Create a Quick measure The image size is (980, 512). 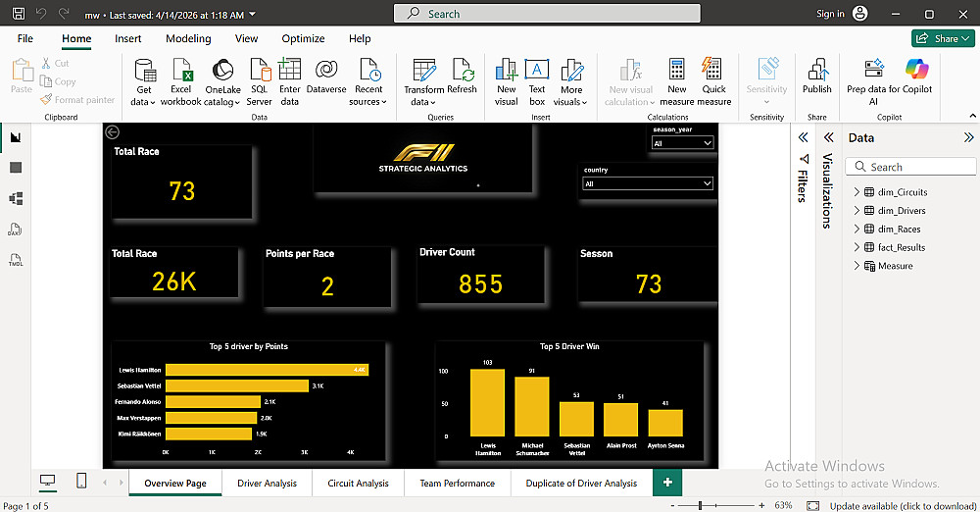pos(713,82)
